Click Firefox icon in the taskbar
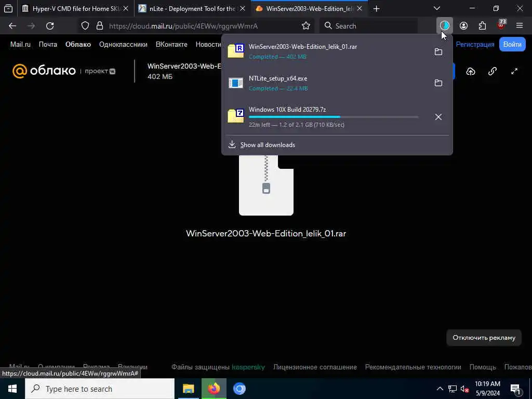Image resolution: width=532 pixels, height=399 pixels. 214,389
